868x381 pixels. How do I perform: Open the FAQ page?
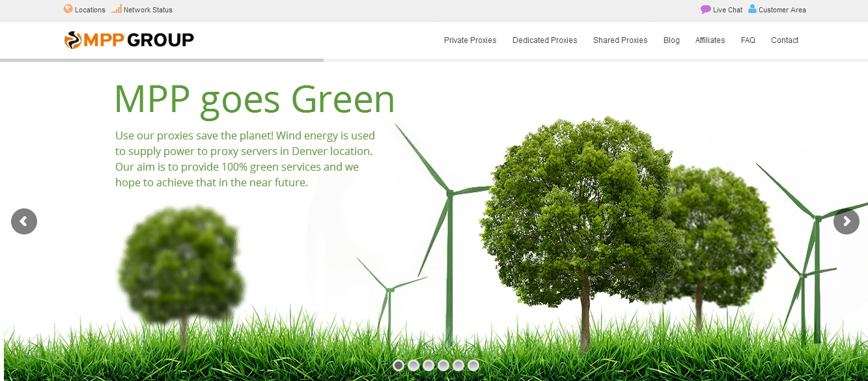(748, 40)
